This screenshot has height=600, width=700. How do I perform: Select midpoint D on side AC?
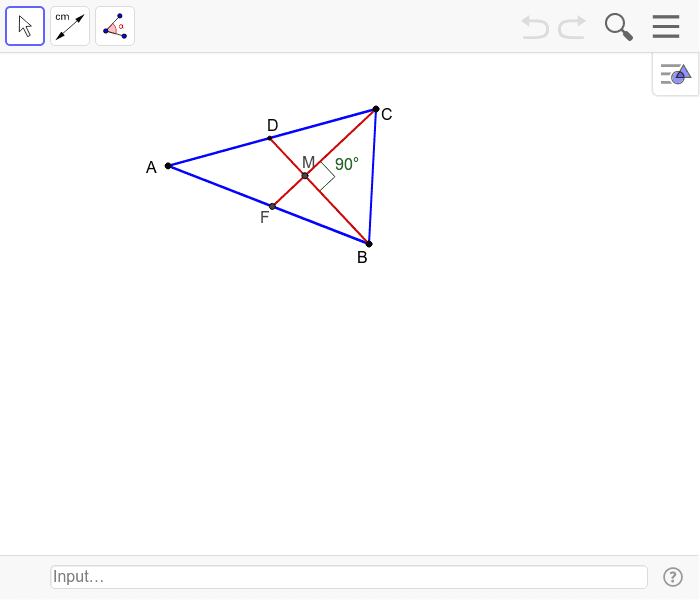click(x=270, y=138)
